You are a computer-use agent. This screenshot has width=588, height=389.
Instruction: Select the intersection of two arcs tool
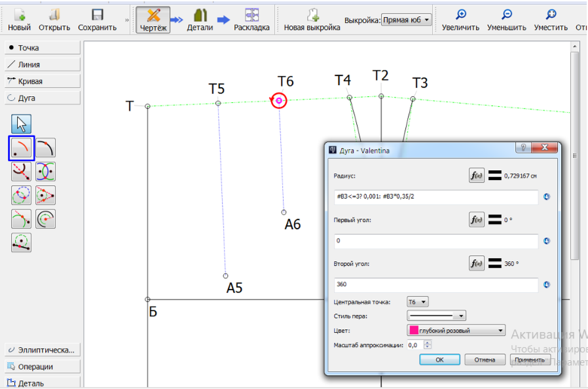pyautogui.click(x=45, y=172)
